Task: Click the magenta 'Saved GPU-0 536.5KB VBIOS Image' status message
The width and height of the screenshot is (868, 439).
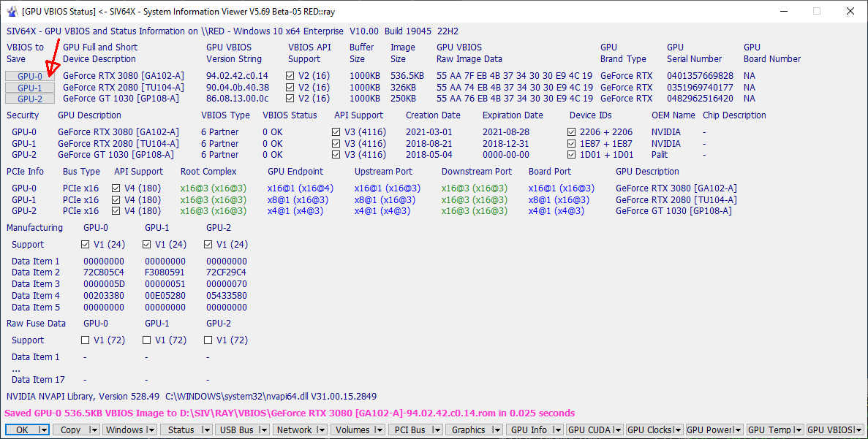Action: coord(290,413)
